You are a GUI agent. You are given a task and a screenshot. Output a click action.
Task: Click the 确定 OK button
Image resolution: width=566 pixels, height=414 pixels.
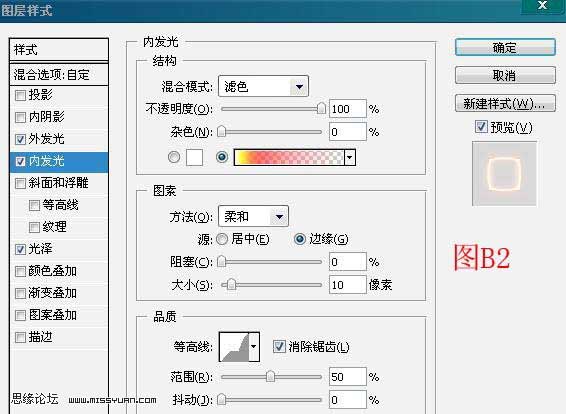click(505, 47)
